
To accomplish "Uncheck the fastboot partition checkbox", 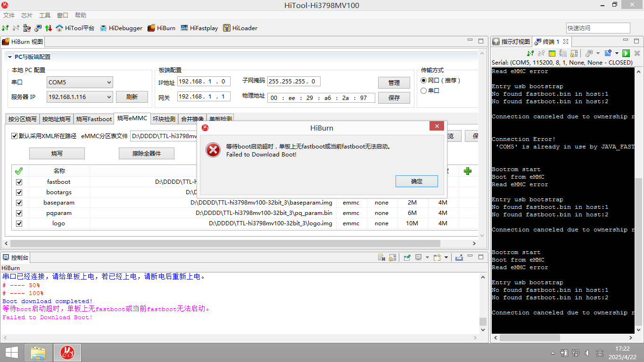I will (x=19, y=182).
